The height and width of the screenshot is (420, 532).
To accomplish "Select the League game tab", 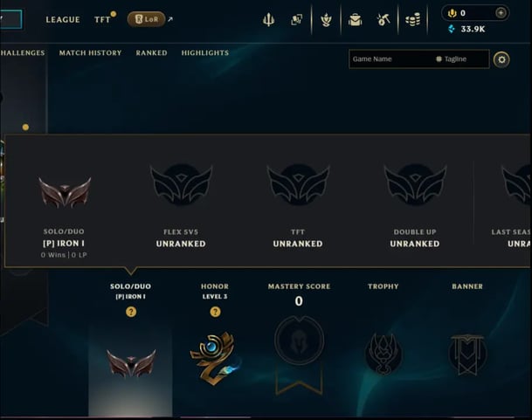I will [63, 20].
